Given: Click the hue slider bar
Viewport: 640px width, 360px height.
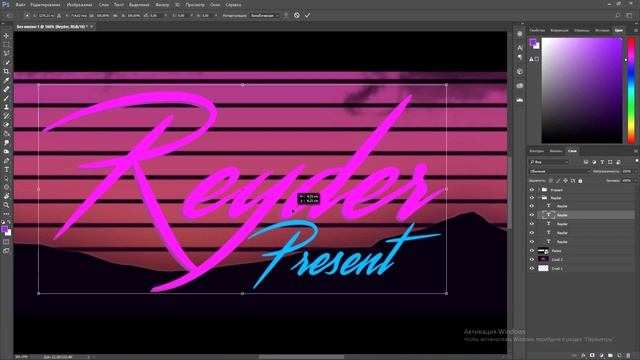Looking at the screenshot, I should 631,90.
